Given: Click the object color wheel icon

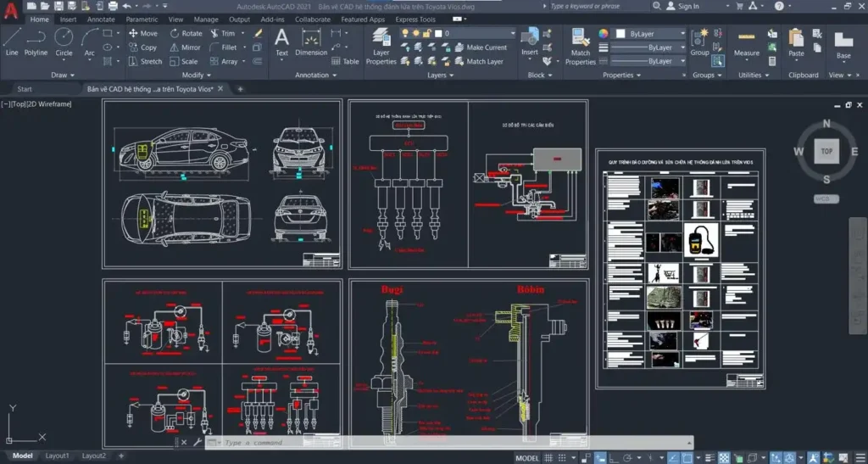Looking at the screenshot, I should [x=604, y=34].
